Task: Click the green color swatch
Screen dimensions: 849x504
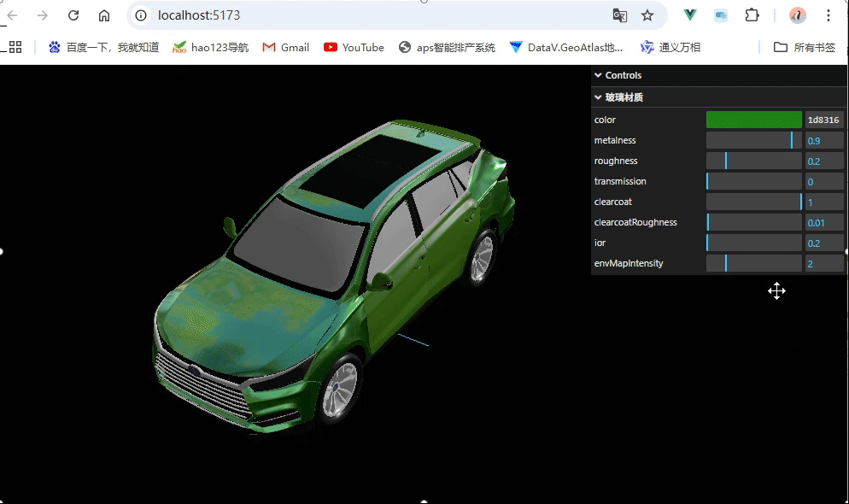Action: pos(753,120)
